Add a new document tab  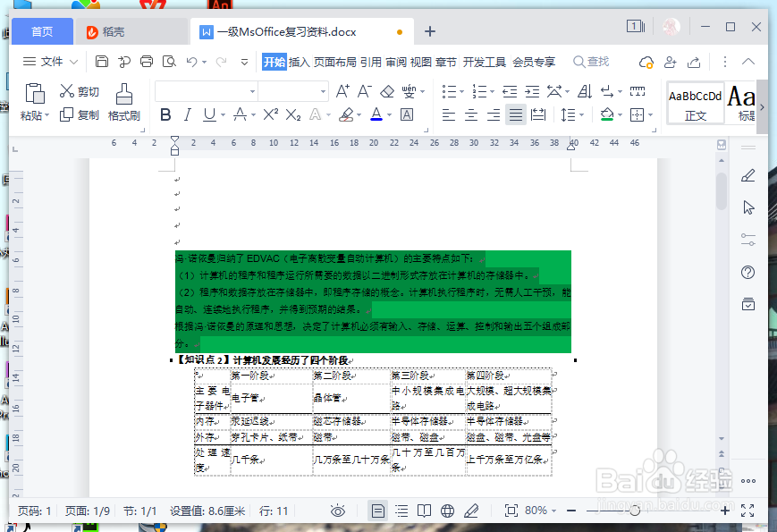click(x=429, y=31)
